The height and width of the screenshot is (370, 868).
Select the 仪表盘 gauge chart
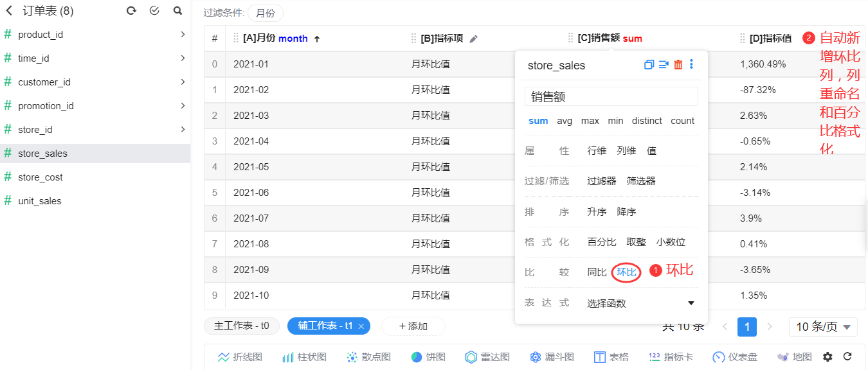(x=735, y=357)
